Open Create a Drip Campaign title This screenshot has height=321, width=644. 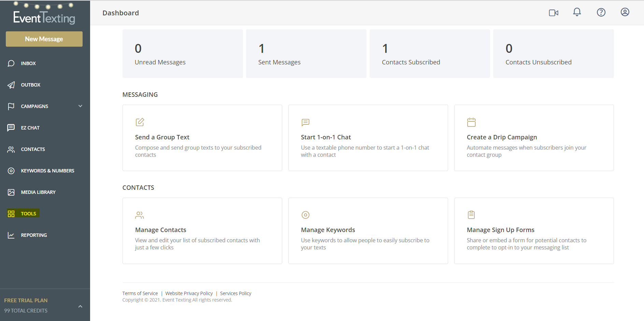coord(502,137)
